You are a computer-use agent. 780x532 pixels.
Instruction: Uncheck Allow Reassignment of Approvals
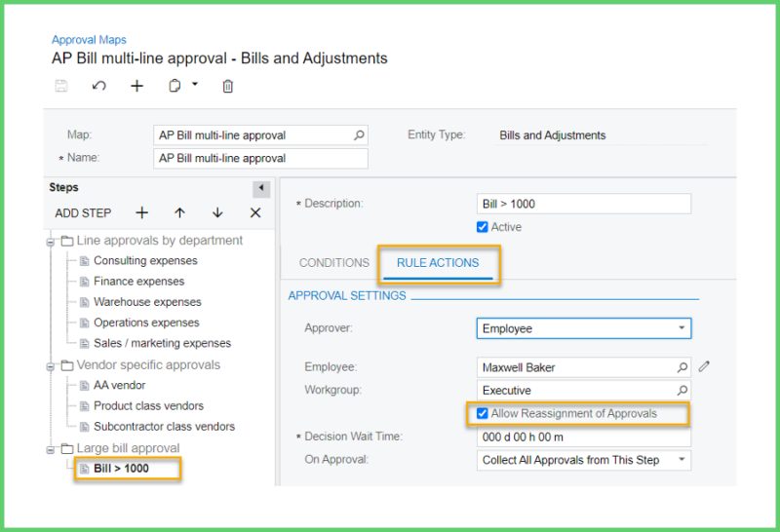(x=482, y=414)
